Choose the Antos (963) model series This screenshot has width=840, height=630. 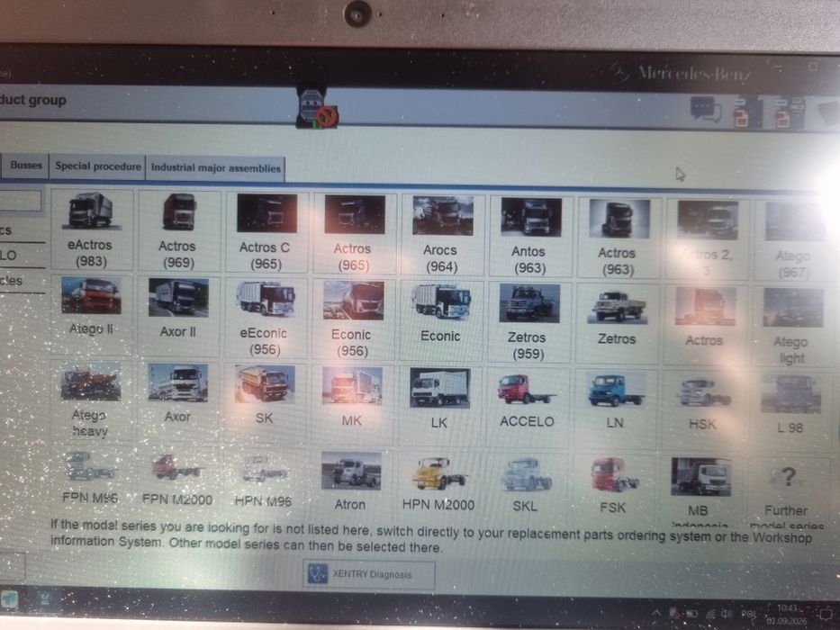click(x=529, y=236)
